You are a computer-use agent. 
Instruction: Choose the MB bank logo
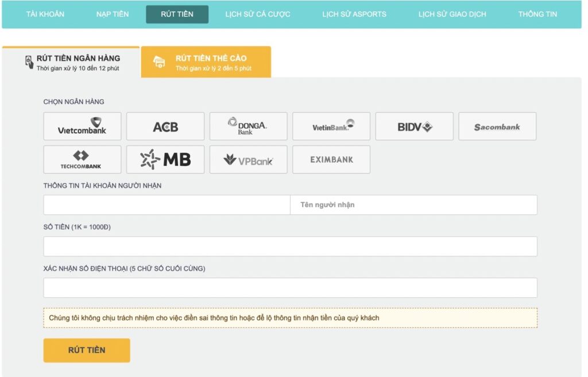tap(165, 160)
